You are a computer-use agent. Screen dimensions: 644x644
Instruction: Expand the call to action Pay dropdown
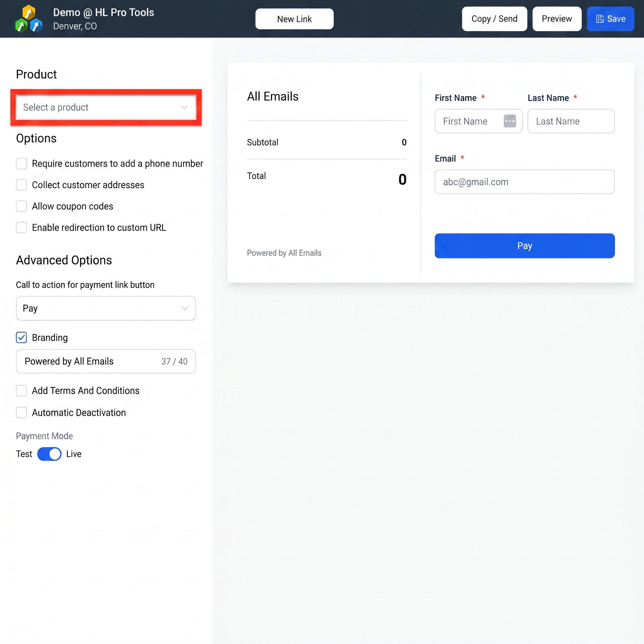(106, 308)
